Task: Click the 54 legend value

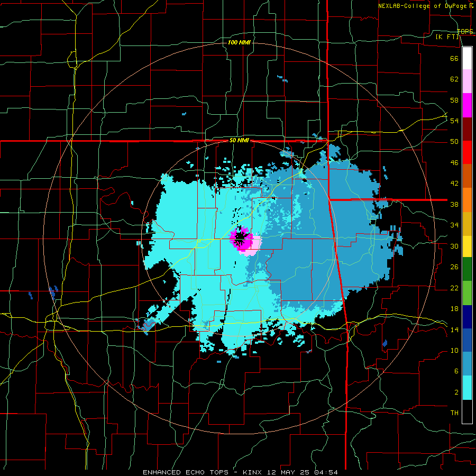Action: pos(454,121)
